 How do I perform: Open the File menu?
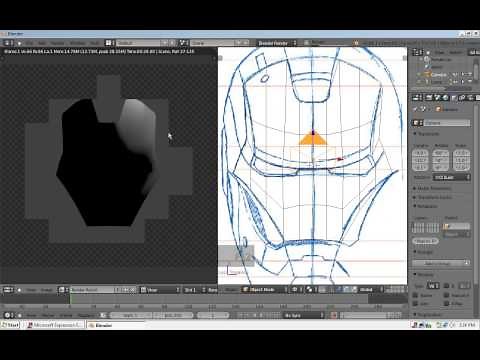tap(29, 43)
